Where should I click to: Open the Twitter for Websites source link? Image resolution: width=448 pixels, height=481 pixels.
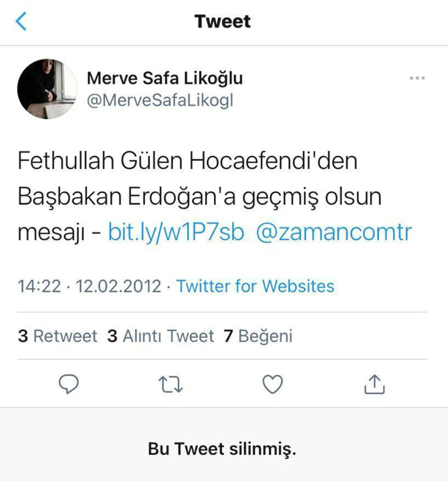tap(255, 286)
